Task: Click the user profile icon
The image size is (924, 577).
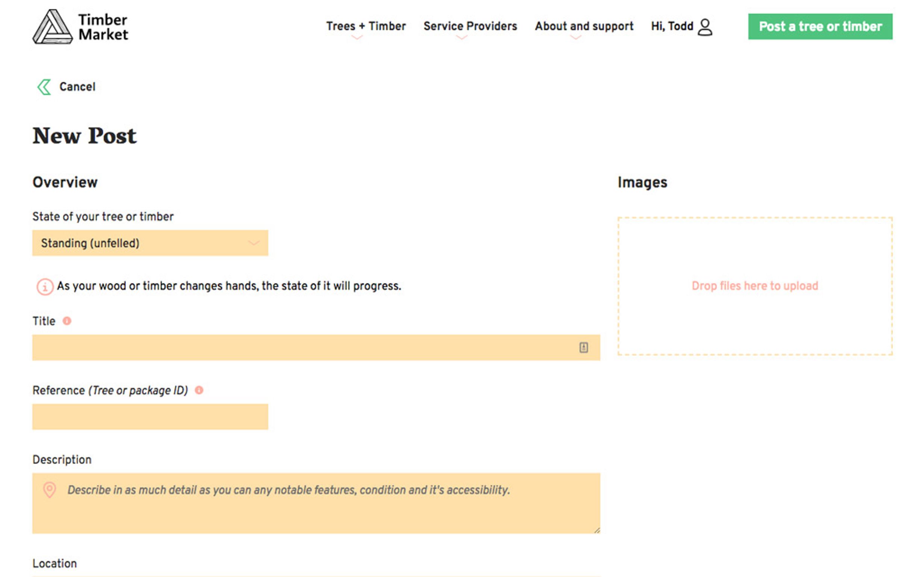Action: pos(704,27)
